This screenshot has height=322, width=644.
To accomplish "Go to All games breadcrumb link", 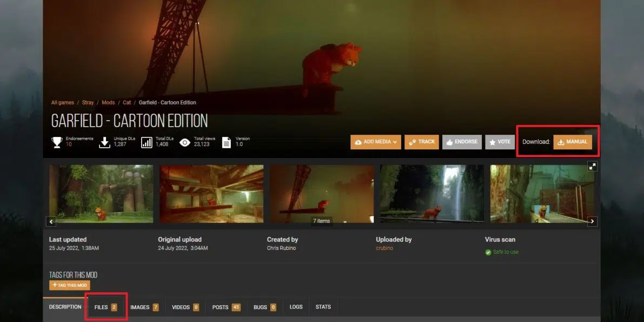I will tap(62, 102).
